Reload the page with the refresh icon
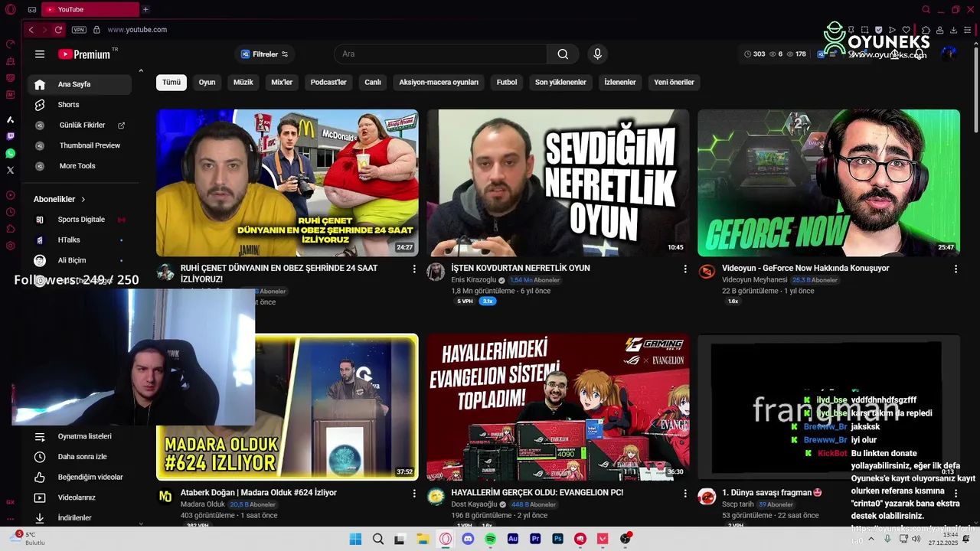The image size is (980, 551). point(58,30)
